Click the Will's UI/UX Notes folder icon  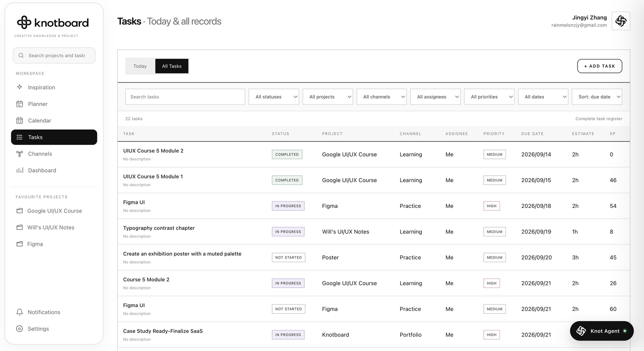coord(19,227)
